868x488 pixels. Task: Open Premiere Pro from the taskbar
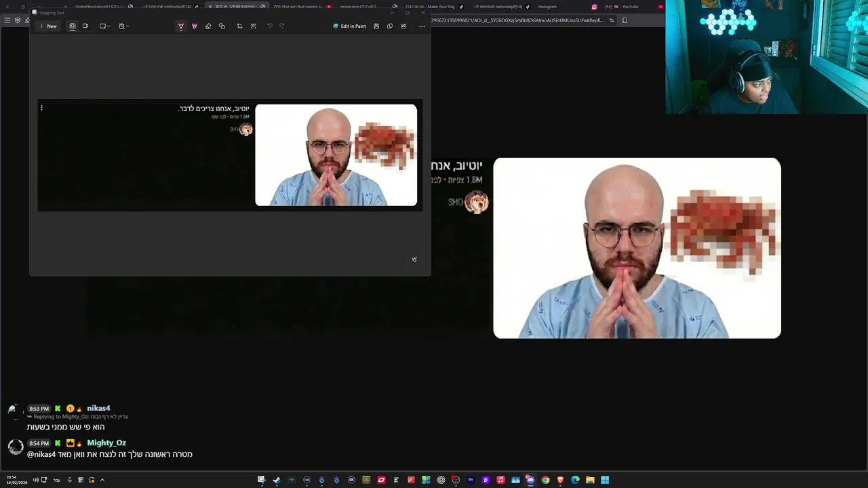pos(471,480)
